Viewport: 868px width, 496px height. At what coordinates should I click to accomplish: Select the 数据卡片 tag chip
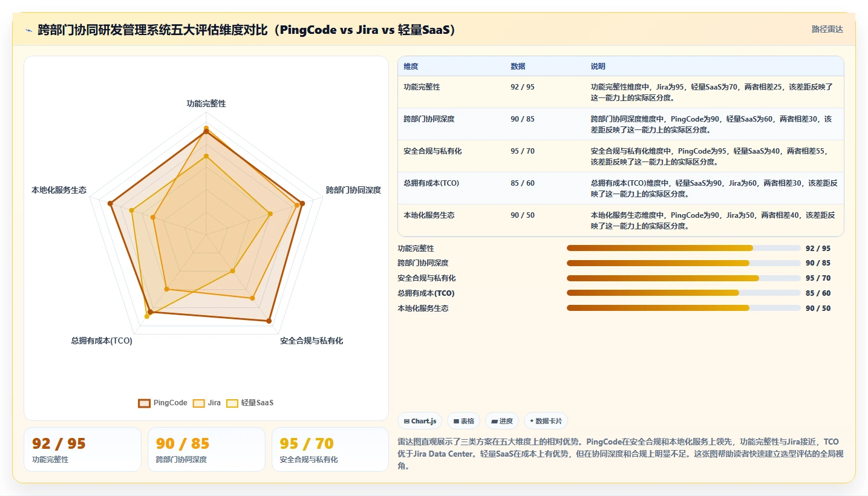[546, 421]
